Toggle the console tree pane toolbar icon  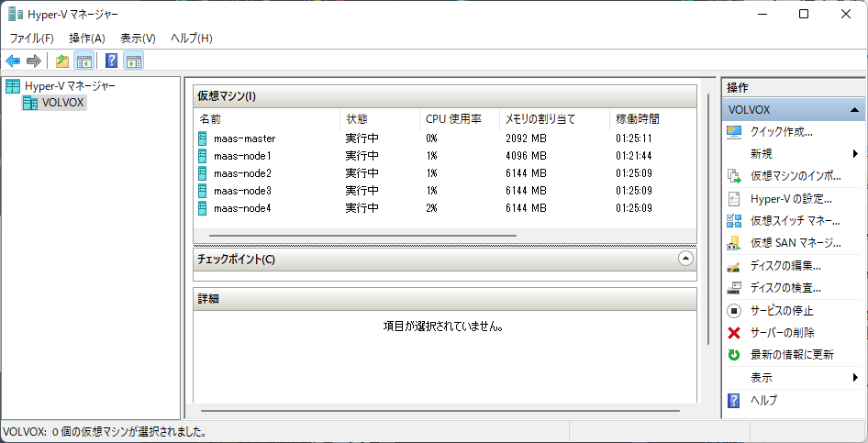click(x=83, y=61)
